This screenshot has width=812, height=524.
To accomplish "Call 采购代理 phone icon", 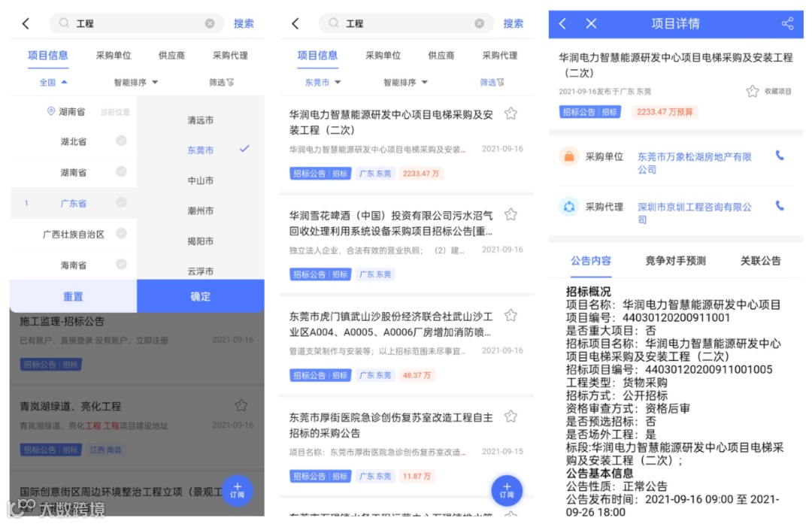I will pyautogui.click(x=780, y=205).
